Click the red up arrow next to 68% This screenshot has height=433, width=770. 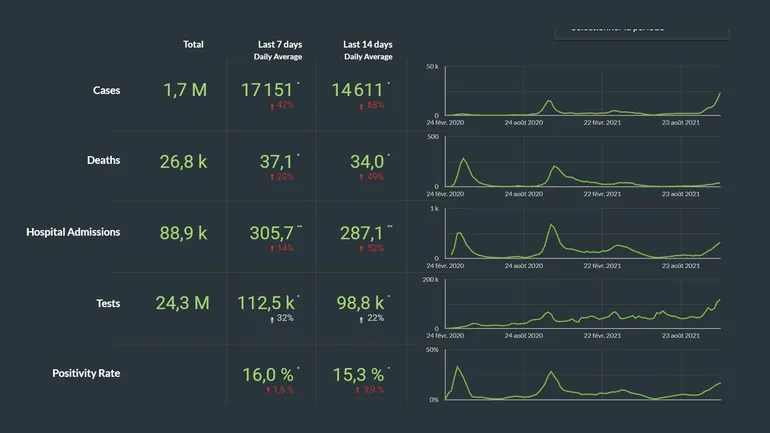(x=361, y=105)
